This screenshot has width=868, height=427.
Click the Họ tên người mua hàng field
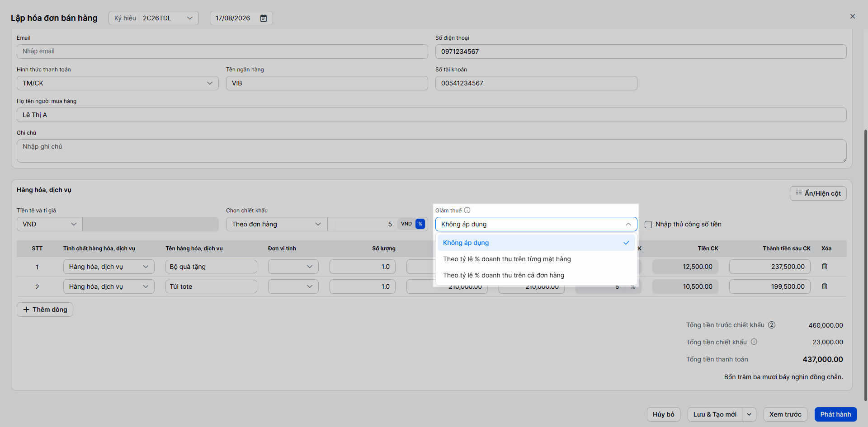[432, 115]
